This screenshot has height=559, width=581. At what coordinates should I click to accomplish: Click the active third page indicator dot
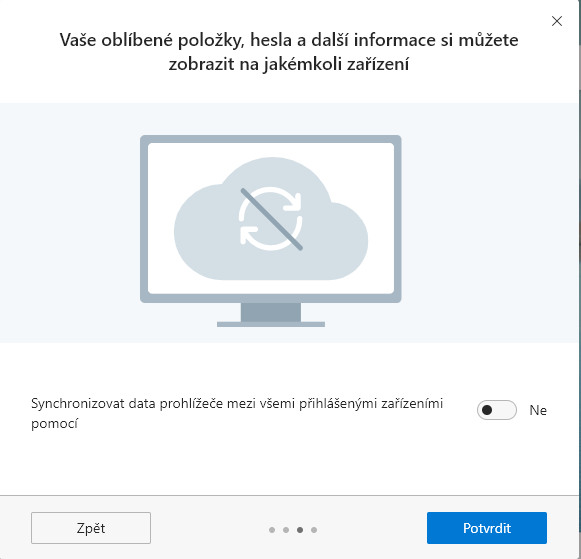[300, 530]
